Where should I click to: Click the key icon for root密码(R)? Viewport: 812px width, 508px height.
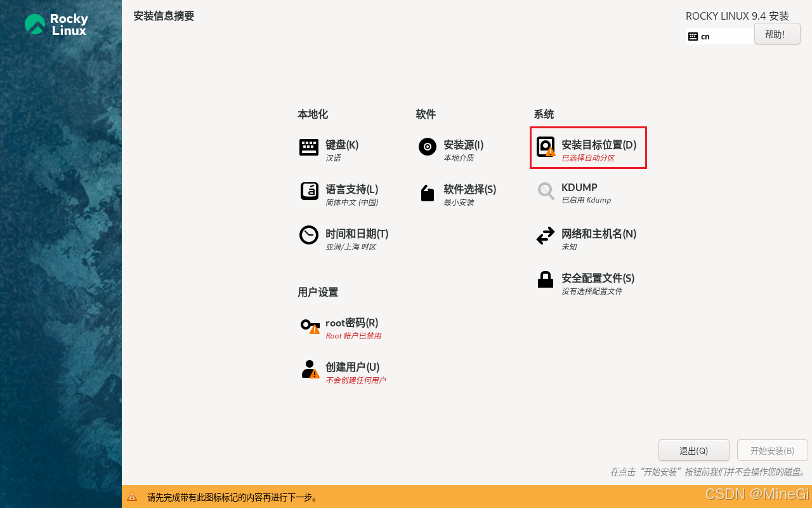point(310,326)
